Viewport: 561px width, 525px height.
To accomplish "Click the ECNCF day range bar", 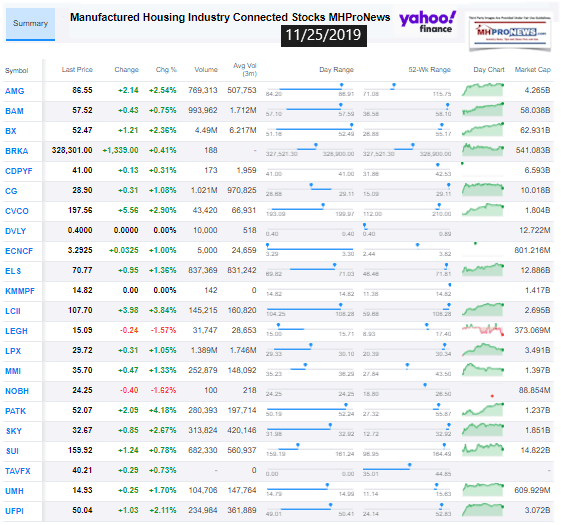I will [x=310, y=249].
